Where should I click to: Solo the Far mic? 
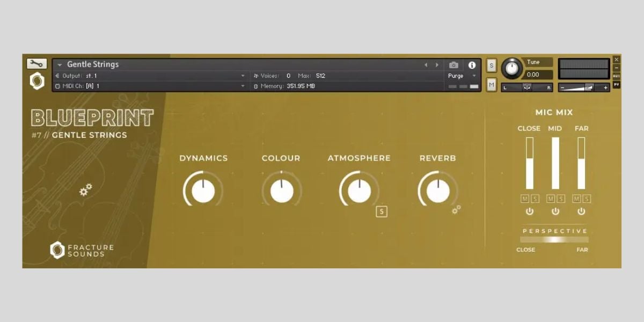coord(587,199)
